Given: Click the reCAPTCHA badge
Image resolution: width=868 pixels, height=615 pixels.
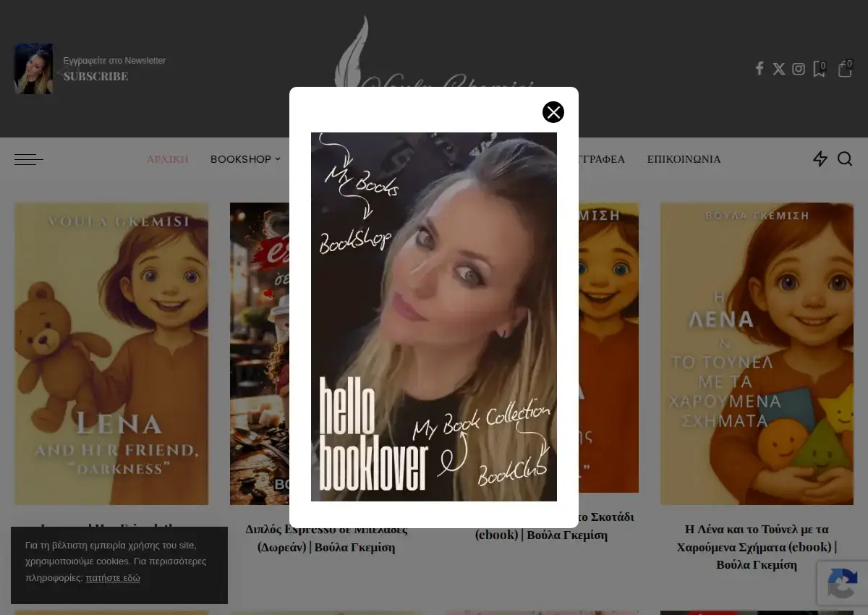Looking at the screenshot, I should point(843,583).
